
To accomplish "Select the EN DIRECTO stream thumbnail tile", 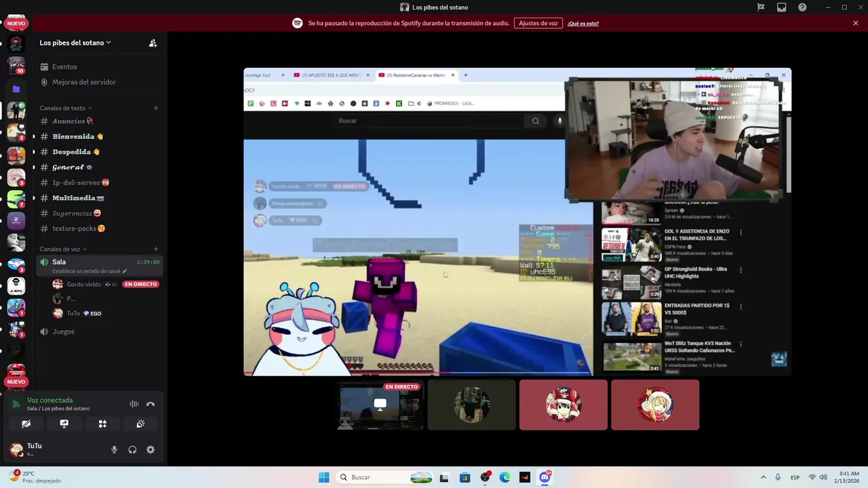I will [x=380, y=405].
